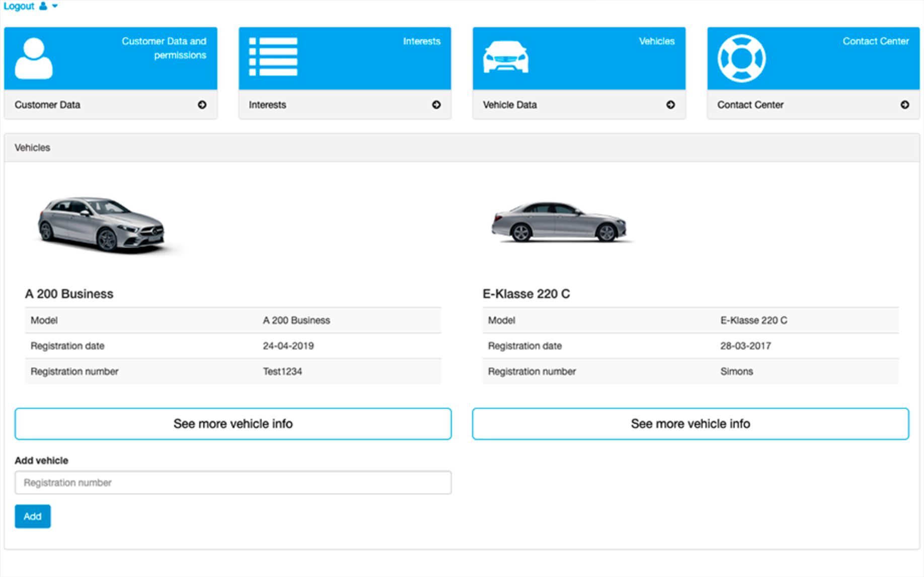Click the arrow icon next to Vehicle Data
Viewport: 924px width, 577px height.
pyautogui.click(x=671, y=105)
